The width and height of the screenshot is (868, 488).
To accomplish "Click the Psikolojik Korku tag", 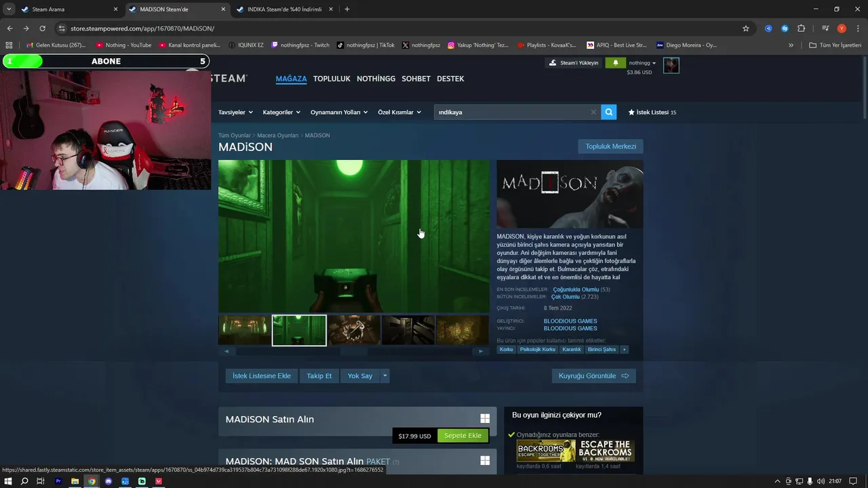I will pyautogui.click(x=538, y=350).
